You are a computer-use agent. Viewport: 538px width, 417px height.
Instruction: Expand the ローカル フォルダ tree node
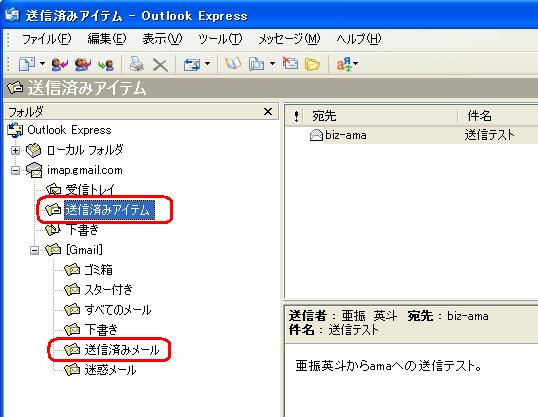(x=15, y=150)
